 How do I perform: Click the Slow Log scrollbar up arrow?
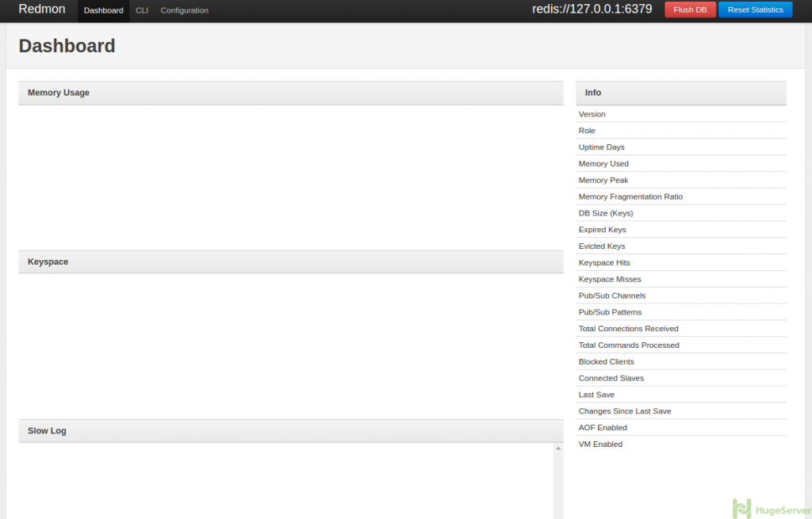557,448
